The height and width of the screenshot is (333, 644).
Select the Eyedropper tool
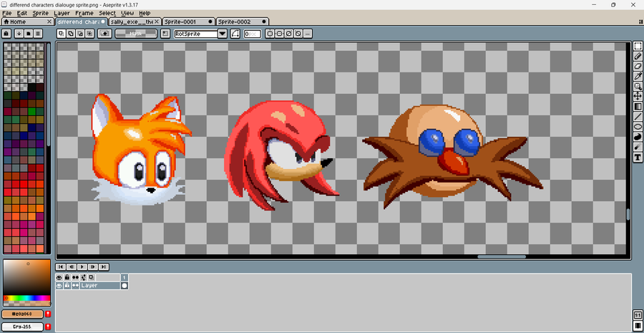point(638,76)
